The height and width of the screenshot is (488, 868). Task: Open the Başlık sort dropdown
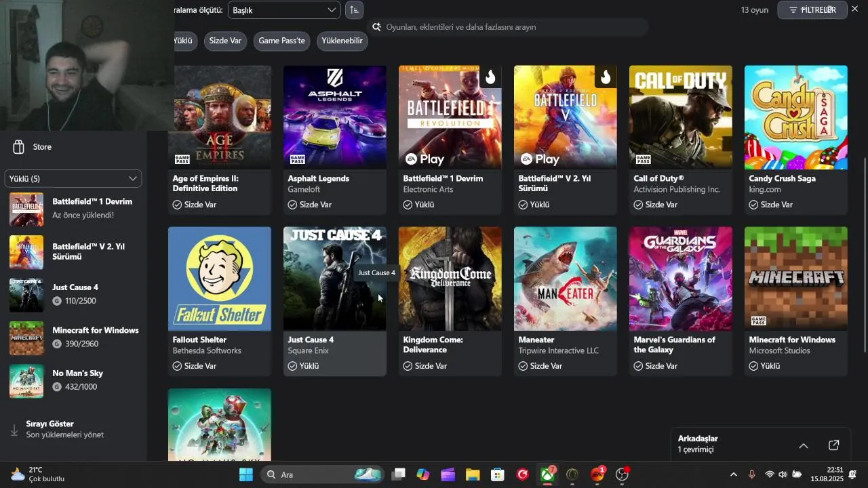click(284, 10)
